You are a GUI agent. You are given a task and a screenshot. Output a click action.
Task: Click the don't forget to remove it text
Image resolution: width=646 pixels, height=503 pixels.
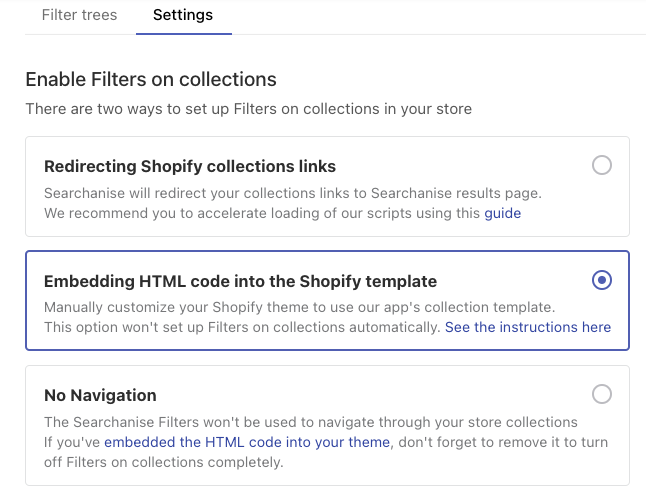click(503, 442)
